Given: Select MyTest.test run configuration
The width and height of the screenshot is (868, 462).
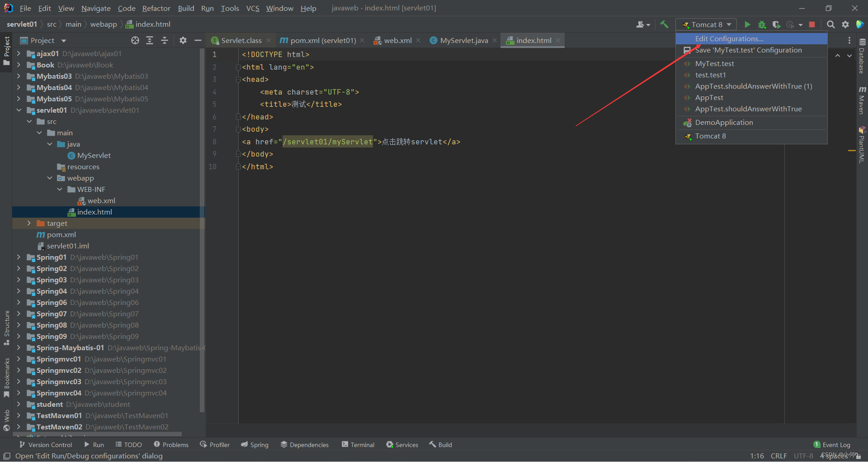Looking at the screenshot, I should coord(751,64).
